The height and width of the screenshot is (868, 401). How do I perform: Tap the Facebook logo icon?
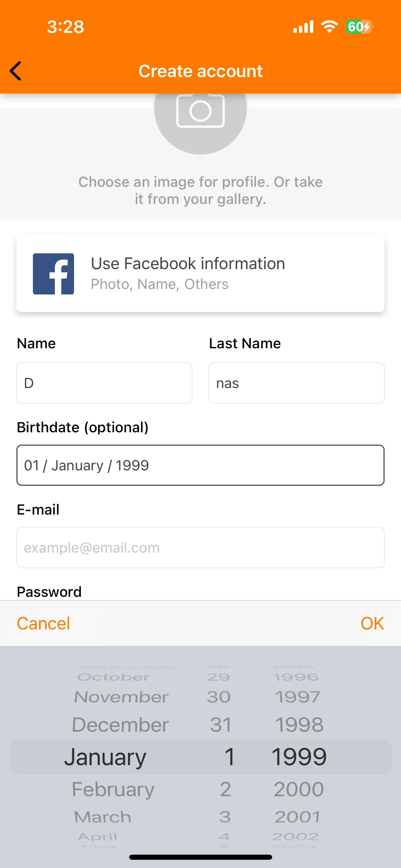click(x=53, y=274)
